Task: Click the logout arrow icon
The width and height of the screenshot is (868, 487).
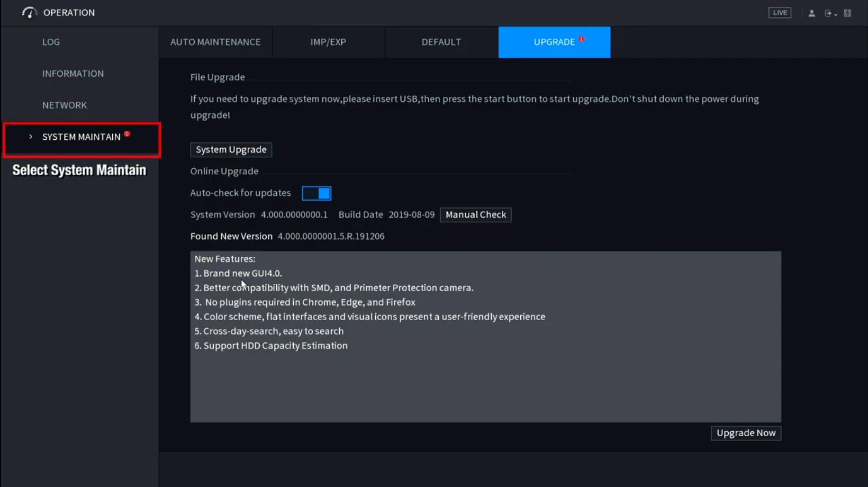Action: click(828, 13)
